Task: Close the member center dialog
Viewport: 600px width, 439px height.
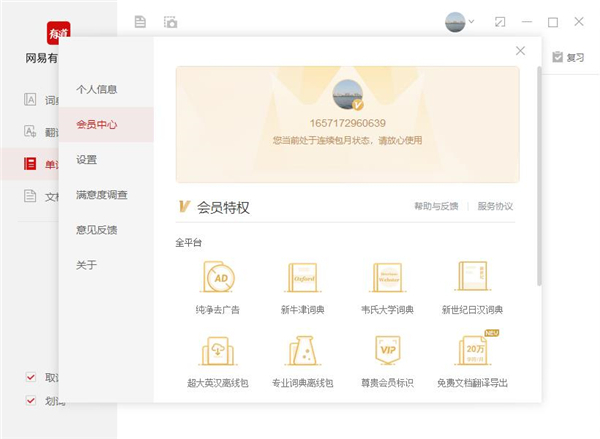Action: coord(520,51)
